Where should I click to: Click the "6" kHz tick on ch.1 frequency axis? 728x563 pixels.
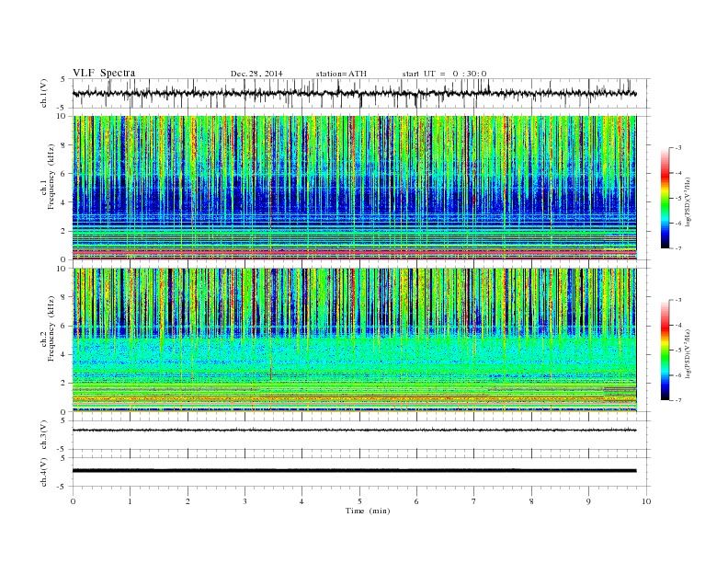point(64,174)
